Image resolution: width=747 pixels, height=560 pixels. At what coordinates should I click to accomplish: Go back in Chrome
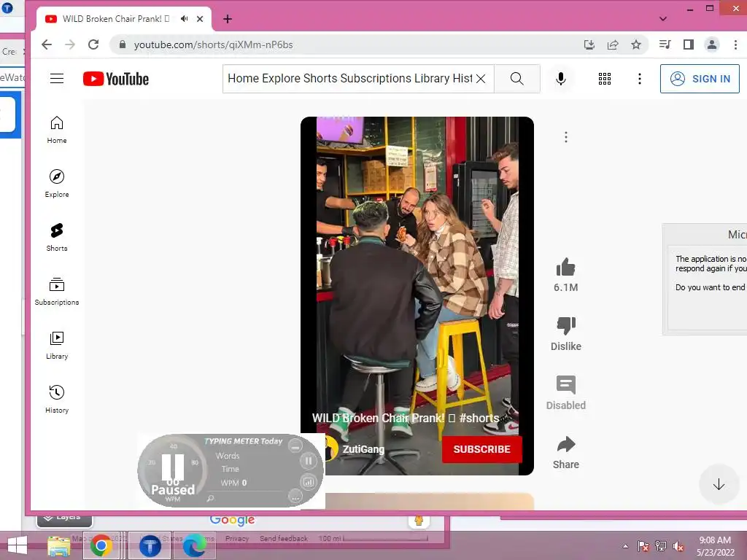(x=47, y=44)
